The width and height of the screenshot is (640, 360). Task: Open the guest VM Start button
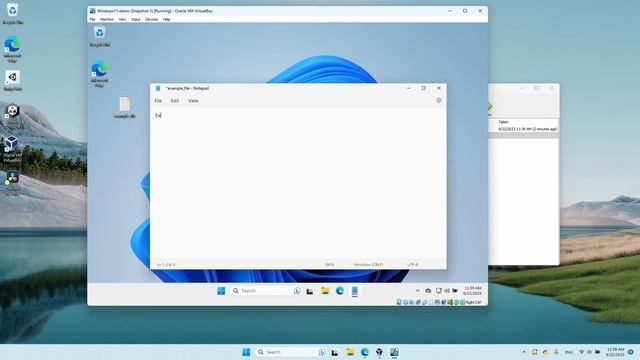tap(221, 291)
